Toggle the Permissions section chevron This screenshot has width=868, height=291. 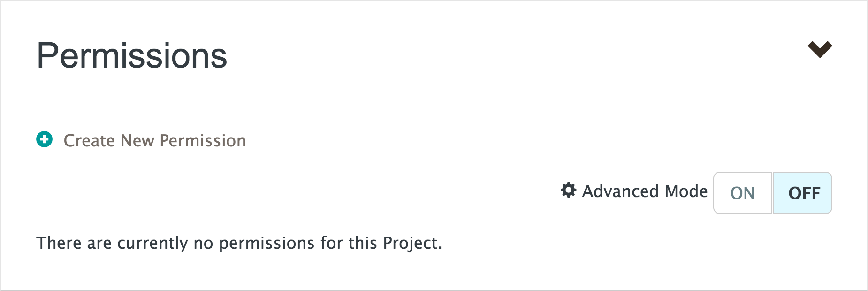820,49
